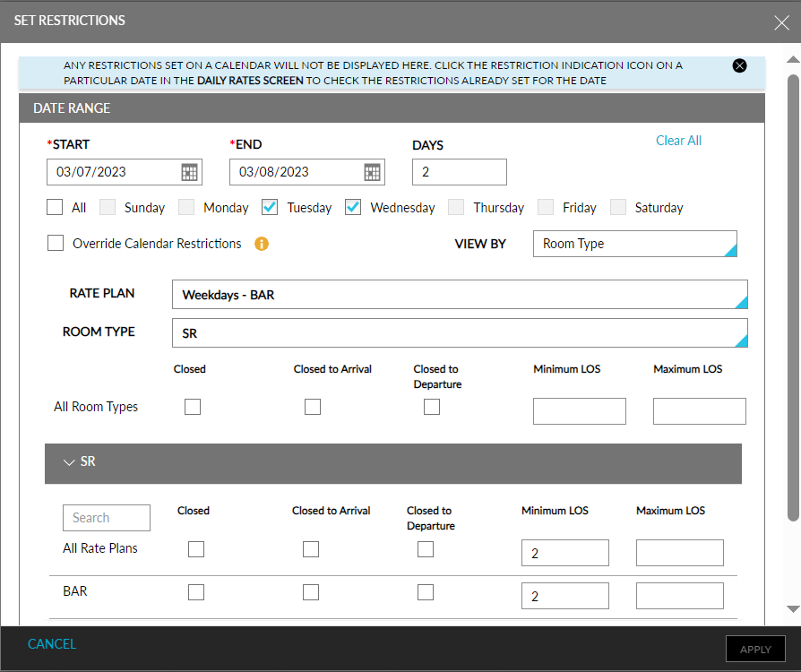Click the DATE RANGE section header
This screenshot has height=672, width=801.
tap(392, 108)
